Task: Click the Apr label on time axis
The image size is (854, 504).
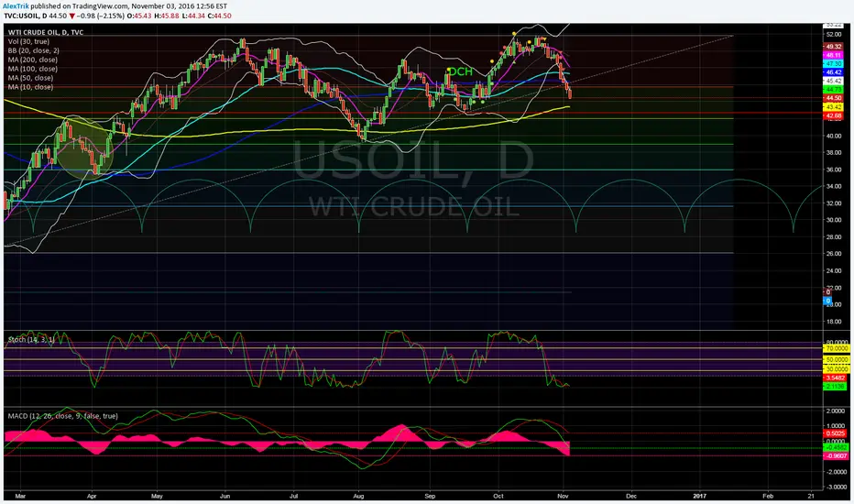Action: (x=92, y=496)
